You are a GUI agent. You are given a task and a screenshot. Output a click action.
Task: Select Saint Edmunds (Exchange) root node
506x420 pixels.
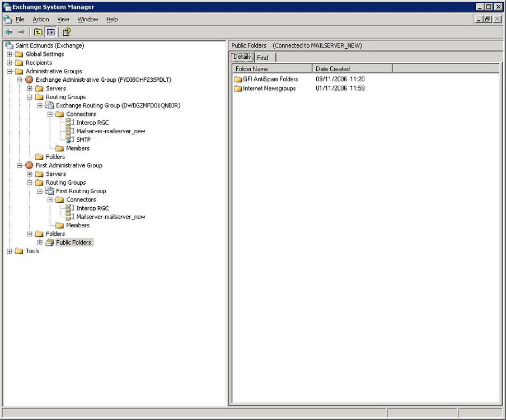[x=50, y=45]
